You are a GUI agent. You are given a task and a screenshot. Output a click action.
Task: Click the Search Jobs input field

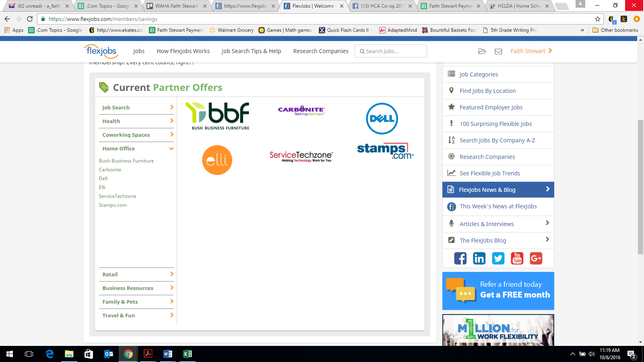[390, 51]
